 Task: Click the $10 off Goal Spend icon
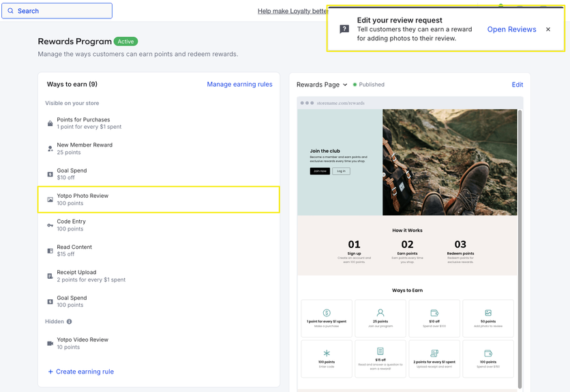coord(50,174)
